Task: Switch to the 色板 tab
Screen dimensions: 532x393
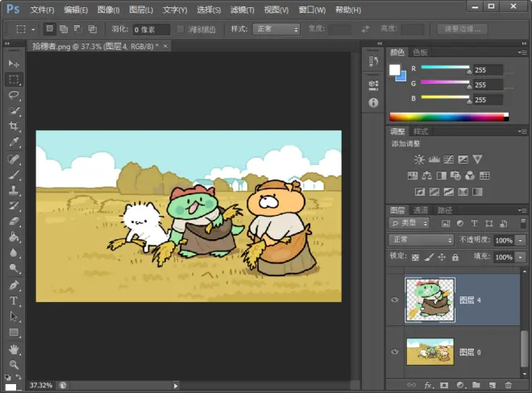Action: pyautogui.click(x=420, y=52)
